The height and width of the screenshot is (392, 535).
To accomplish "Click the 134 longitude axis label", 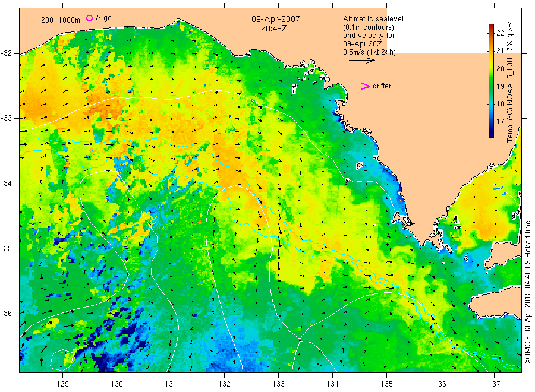I will pyautogui.click(x=332, y=384).
